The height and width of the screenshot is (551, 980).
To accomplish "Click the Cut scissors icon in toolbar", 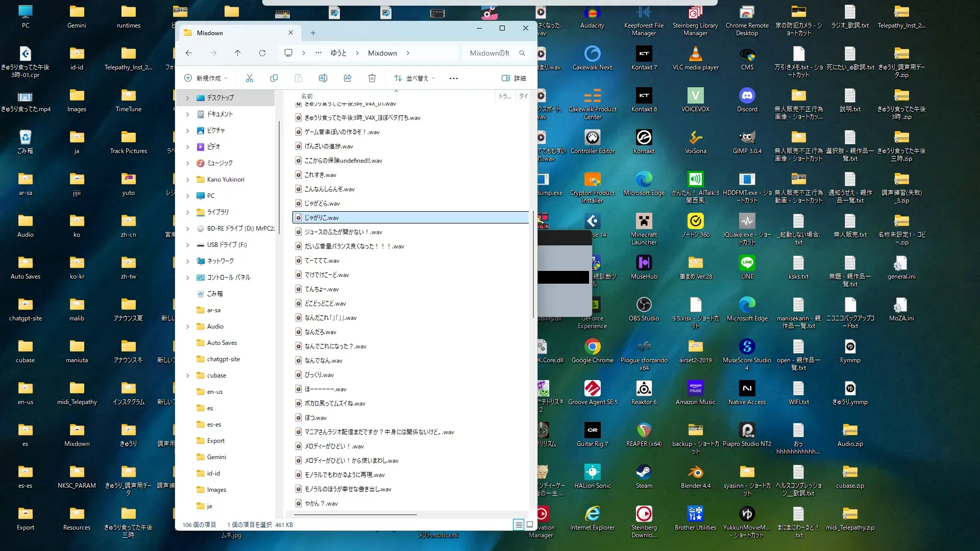I will tap(250, 78).
